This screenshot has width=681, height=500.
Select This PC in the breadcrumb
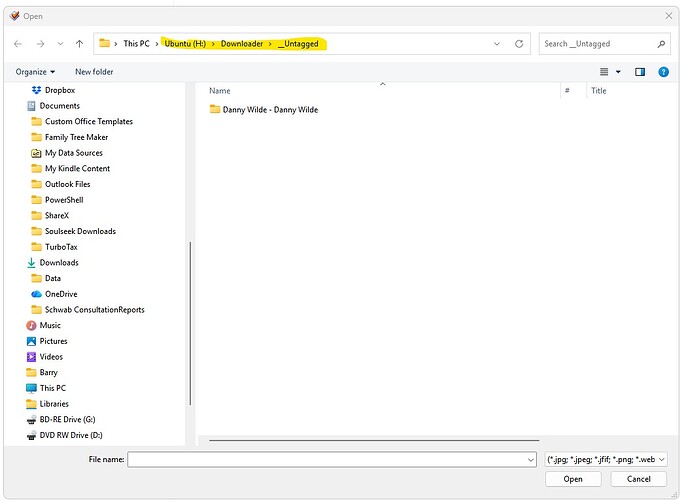click(x=136, y=43)
